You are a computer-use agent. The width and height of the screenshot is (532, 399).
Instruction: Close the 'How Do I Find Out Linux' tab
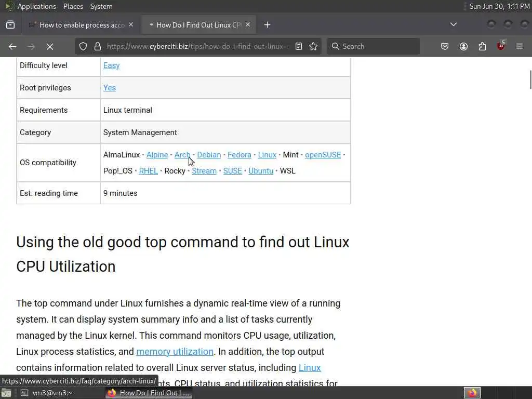pyautogui.click(x=248, y=25)
